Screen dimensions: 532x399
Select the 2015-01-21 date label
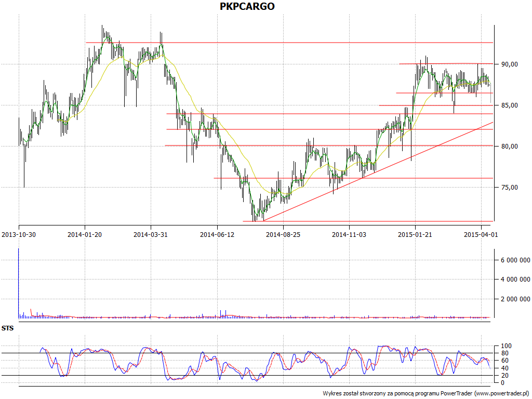415,234
